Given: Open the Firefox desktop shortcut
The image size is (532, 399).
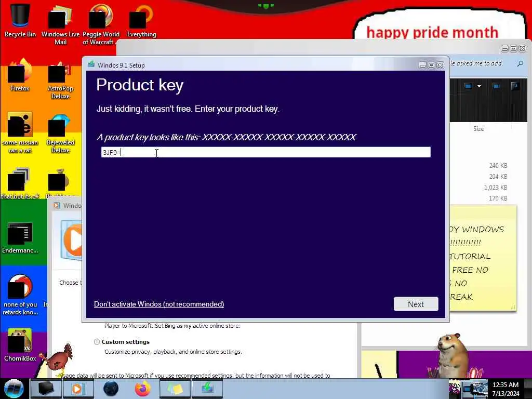Looking at the screenshot, I should click(x=20, y=75).
